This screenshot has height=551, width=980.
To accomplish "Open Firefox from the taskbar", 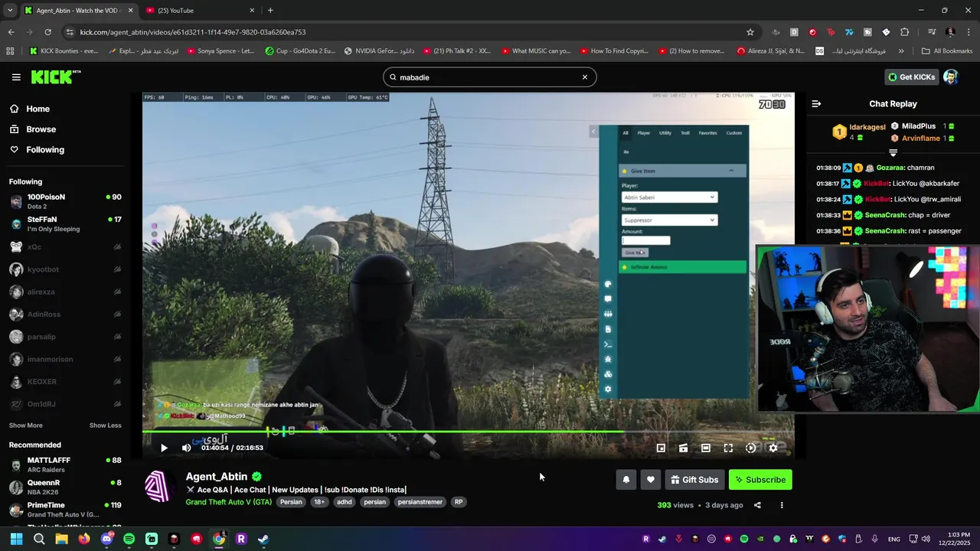I will (84, 539).
